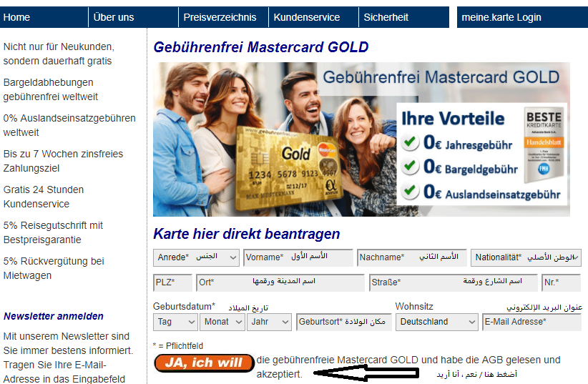
Task: Click into the Ort field
Action: pyautogui.click(x=280, y=282)
